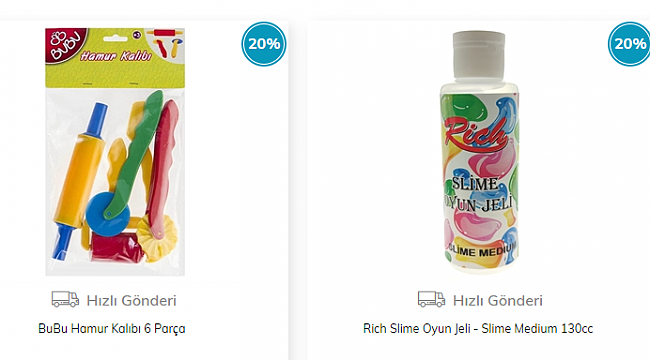This screenshot has width=650, height=360.
Task: Open the BuBu dough mold package image
Action: (115, 152)
